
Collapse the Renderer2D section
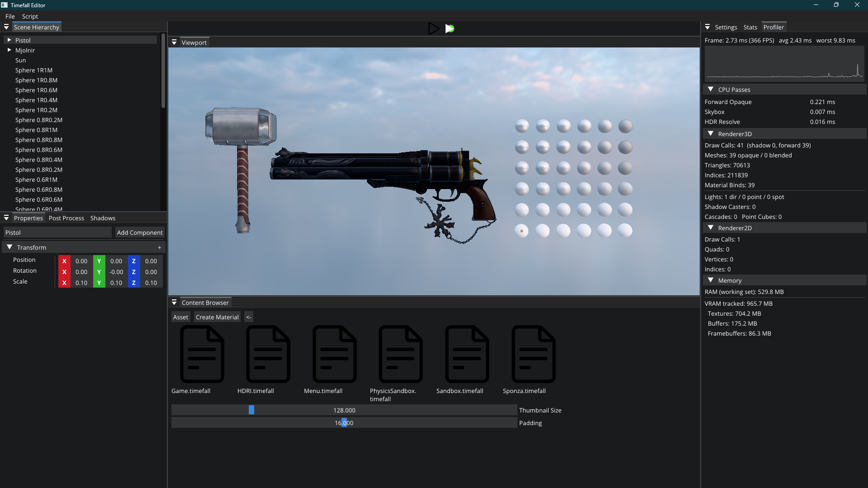[x=711, y=228]
